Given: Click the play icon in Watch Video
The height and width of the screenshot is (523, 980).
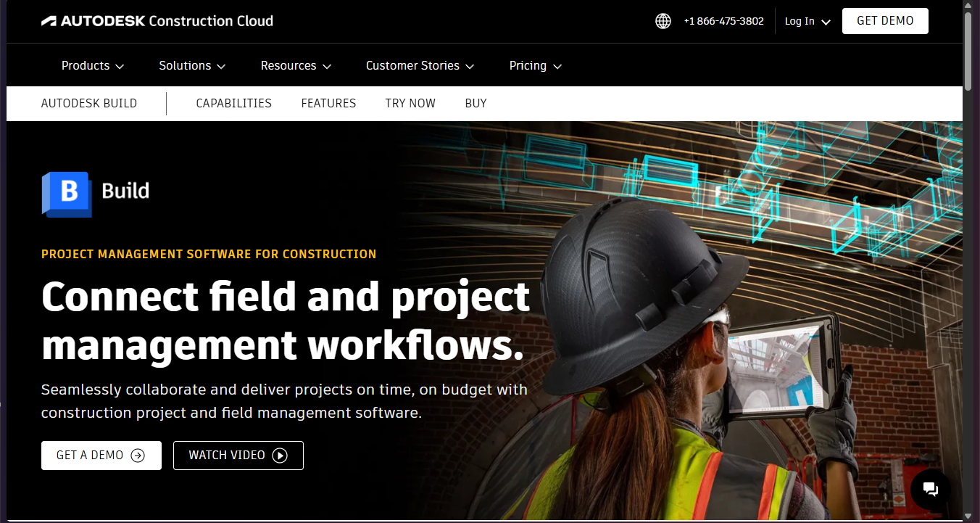Looking at the screenshot, I should (280, 456).
